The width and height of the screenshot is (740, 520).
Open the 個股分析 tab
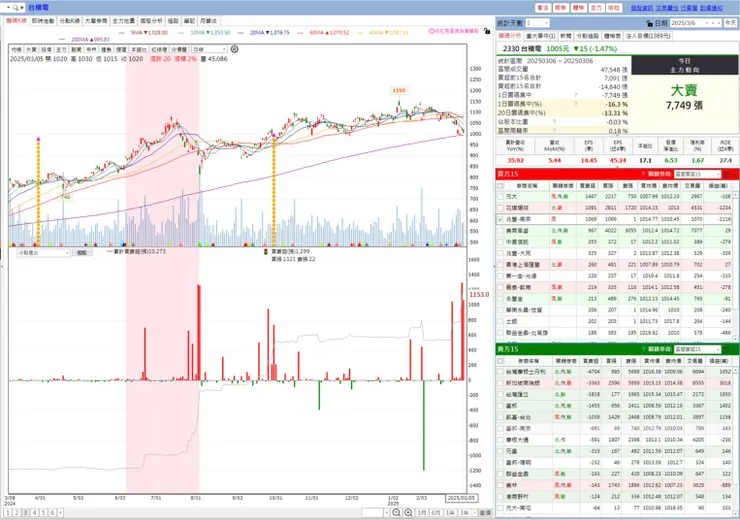pyautogui.click(x=151, y=21)
